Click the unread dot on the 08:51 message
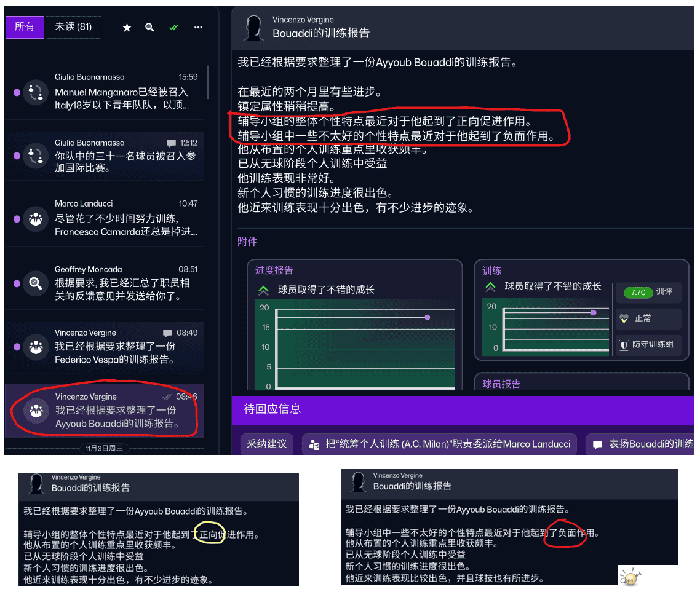The width and height of the screenshot is (700, 592). coord(17,283)
